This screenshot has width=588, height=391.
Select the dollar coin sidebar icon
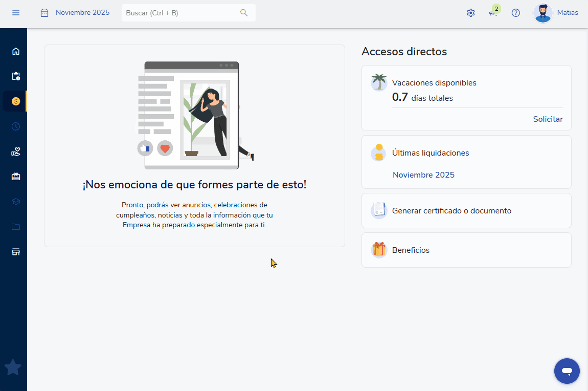[x=16, y=101]
